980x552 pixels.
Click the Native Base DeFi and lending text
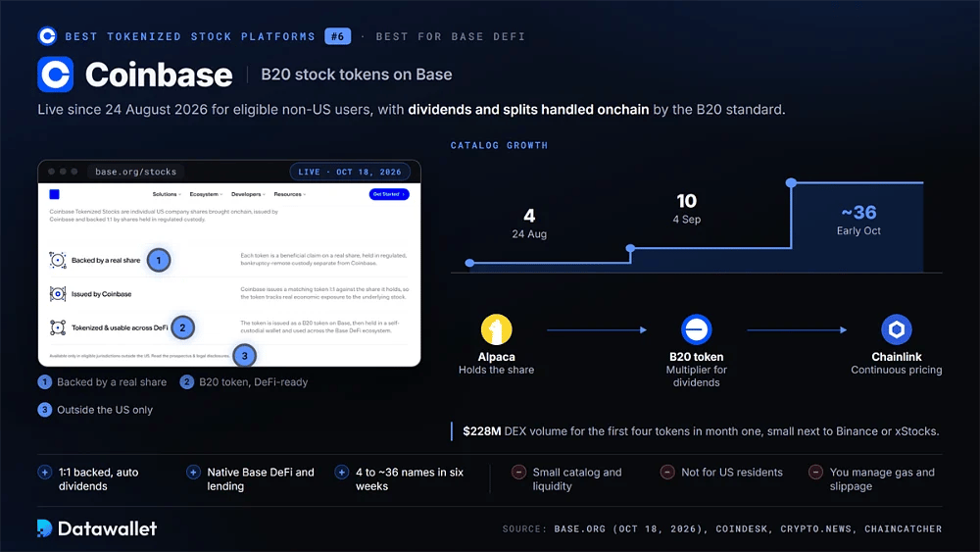pos(261,478)
